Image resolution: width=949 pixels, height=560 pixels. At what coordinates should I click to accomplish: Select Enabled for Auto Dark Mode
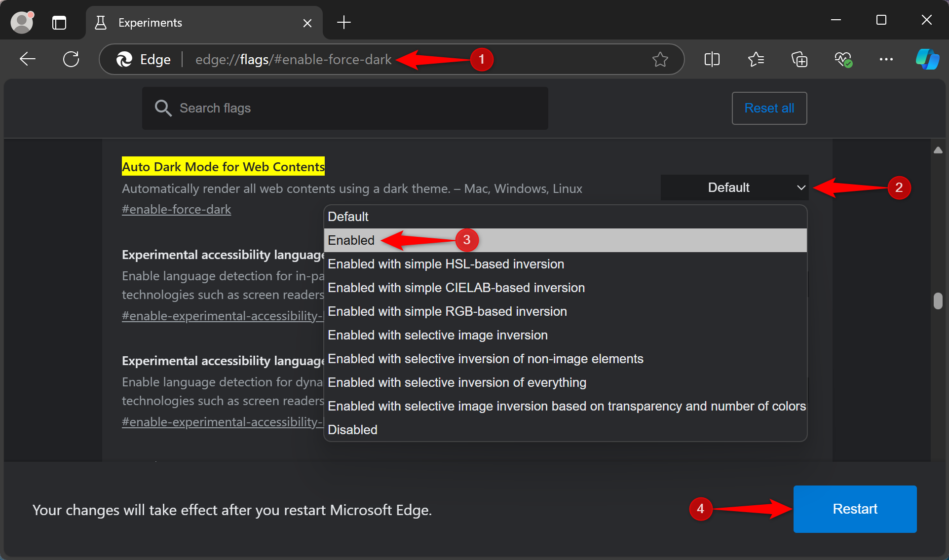coord(351,240)
